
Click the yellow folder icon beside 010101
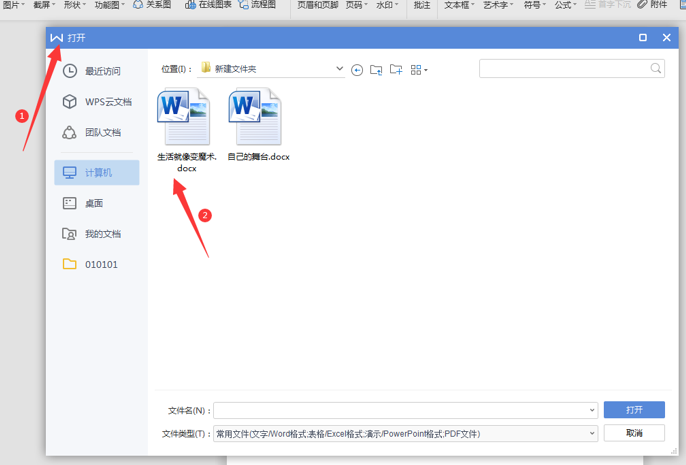click(x=70, y=264)
